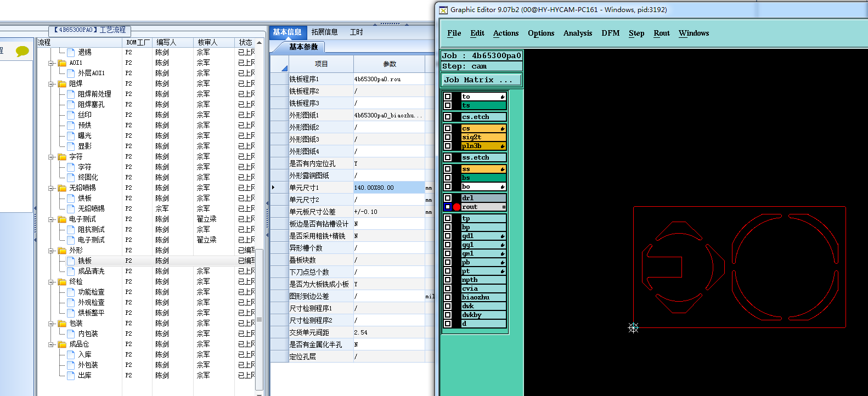The height and width of the screenshot is (396, 868).
Task: Collapse the 阻焊 tree node
Action: (x=52, y=84)
